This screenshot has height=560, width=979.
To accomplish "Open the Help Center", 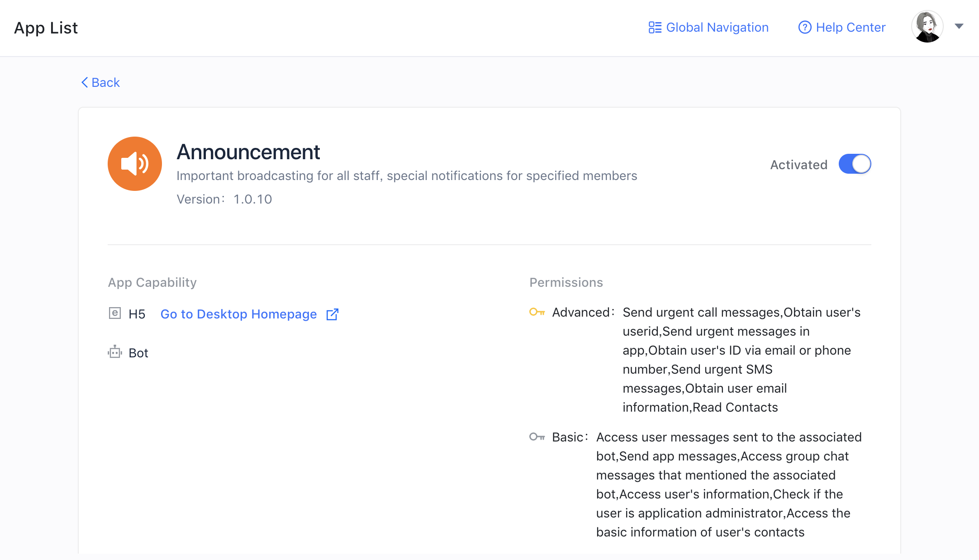I will coord(851,27).
